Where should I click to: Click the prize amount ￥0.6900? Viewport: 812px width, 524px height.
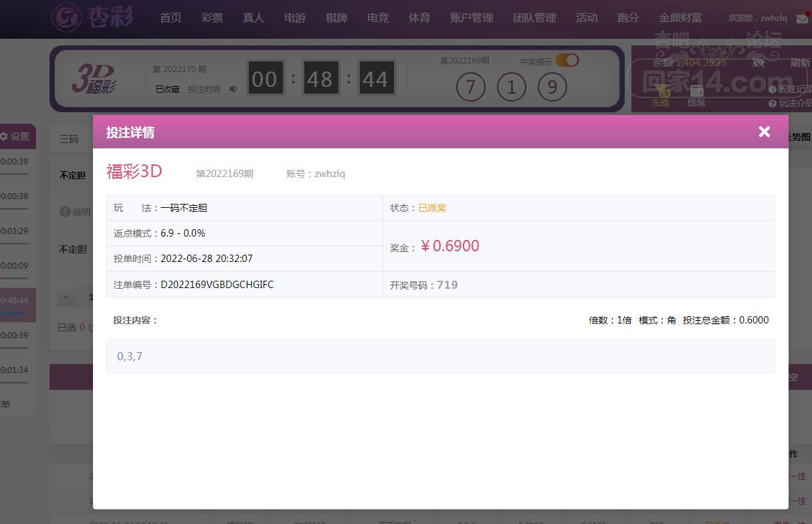[x=449, y=246]
